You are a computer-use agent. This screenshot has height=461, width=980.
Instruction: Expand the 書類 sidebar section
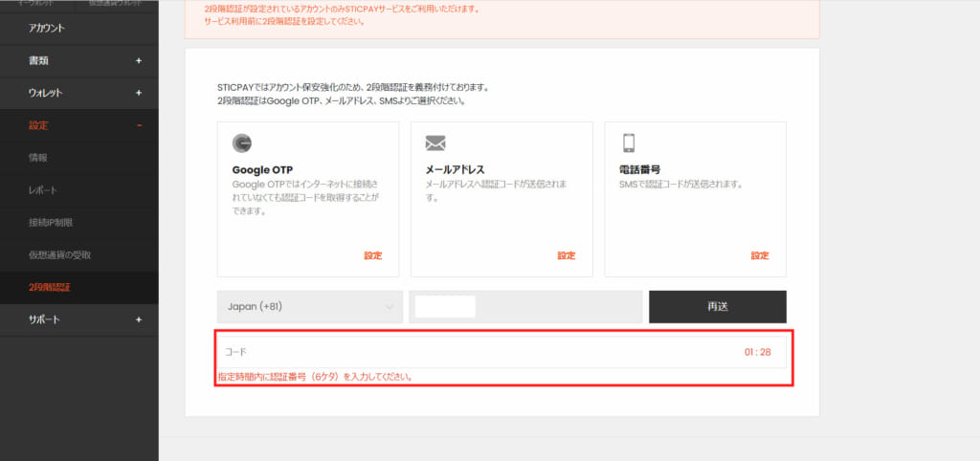tap(78, 61)
